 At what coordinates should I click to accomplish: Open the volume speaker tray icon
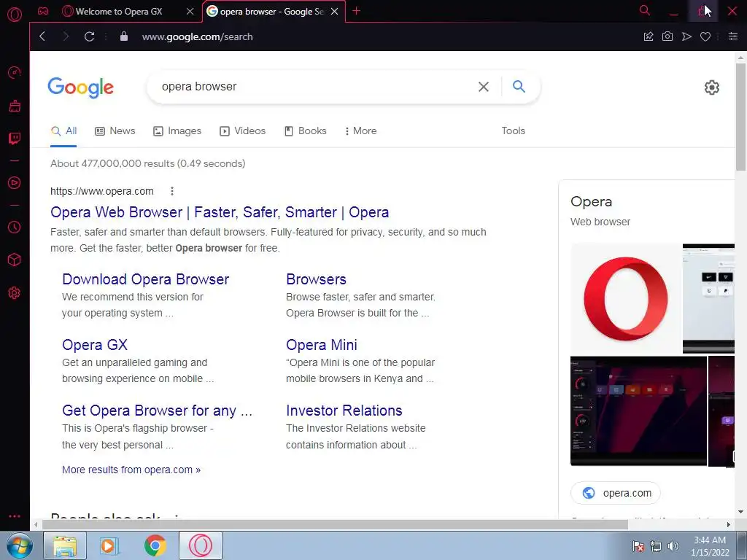673,546
